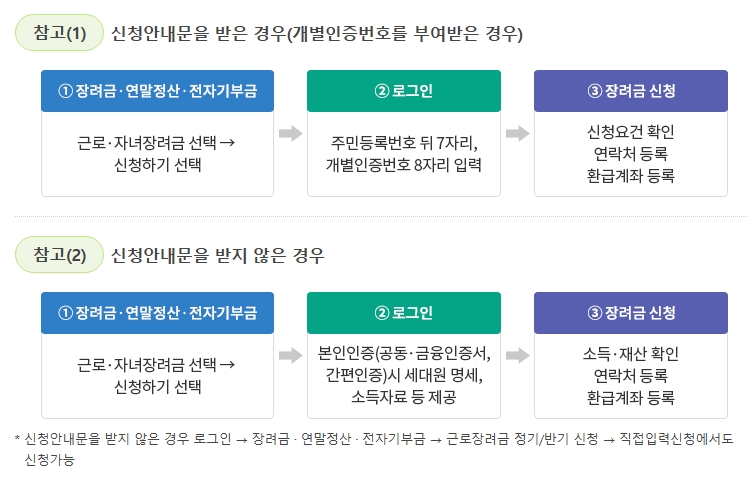749x478 pixels.
Task: Select green ②로그인 header in 참고(1)
Action: (x=404, y=91)
